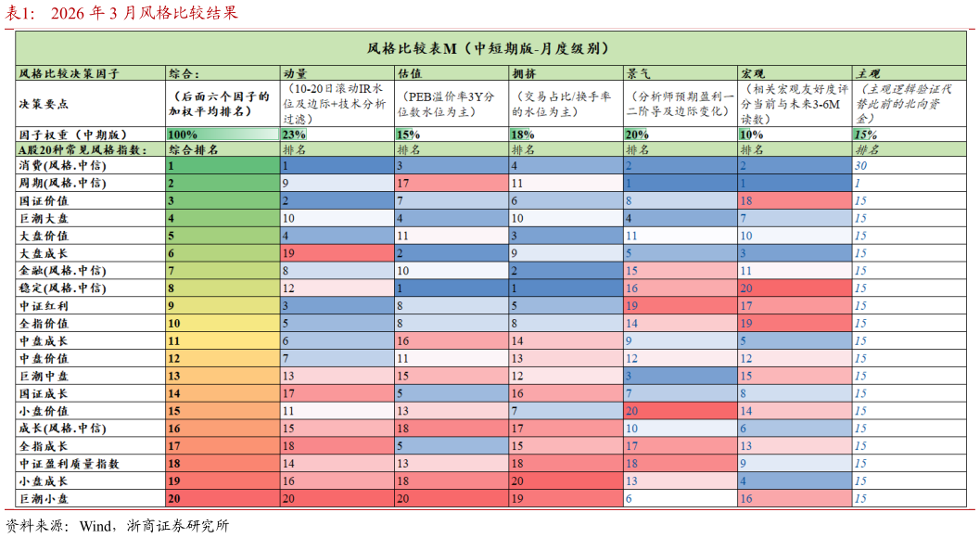Click macro rank 20 in 稳定 row
The width and height of the screenshot is (980, 538).
(795, 288)
